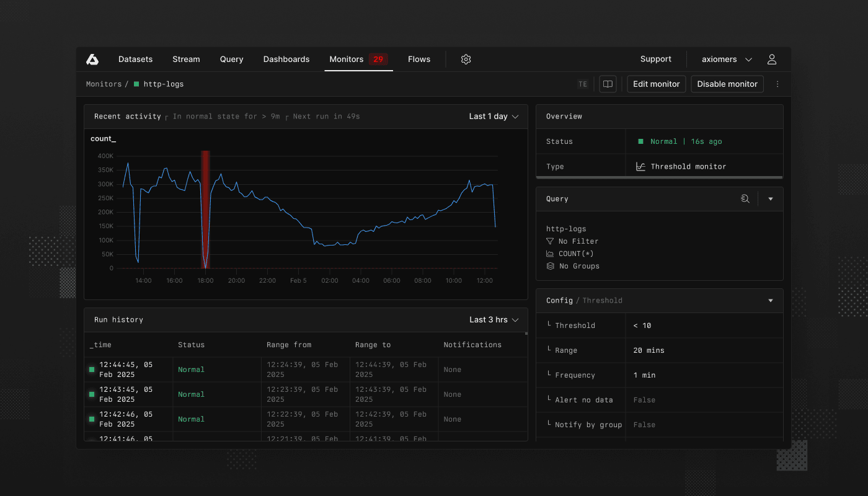
Task: Click the Status column header
Action: [x=191, y=345]
